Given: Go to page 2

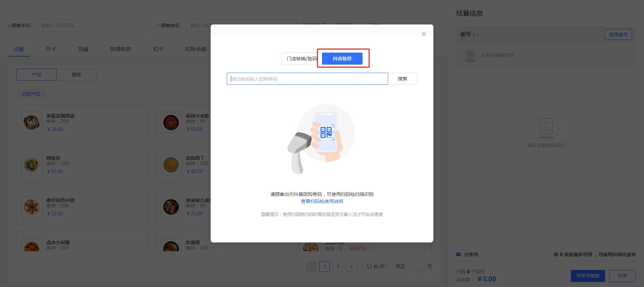Looking at the screenshot, I should pyautogui.click(x=338, y=267).
